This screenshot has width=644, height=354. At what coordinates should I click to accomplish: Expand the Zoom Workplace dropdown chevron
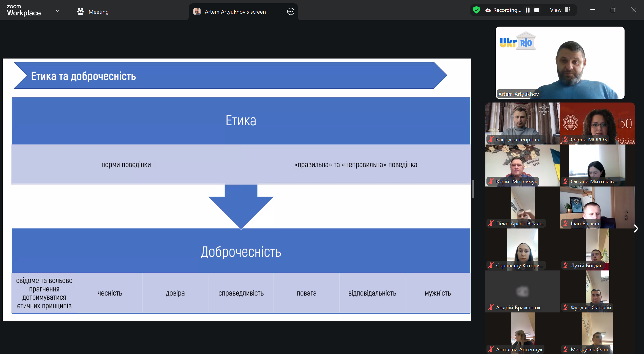click(x=57, y=11)
